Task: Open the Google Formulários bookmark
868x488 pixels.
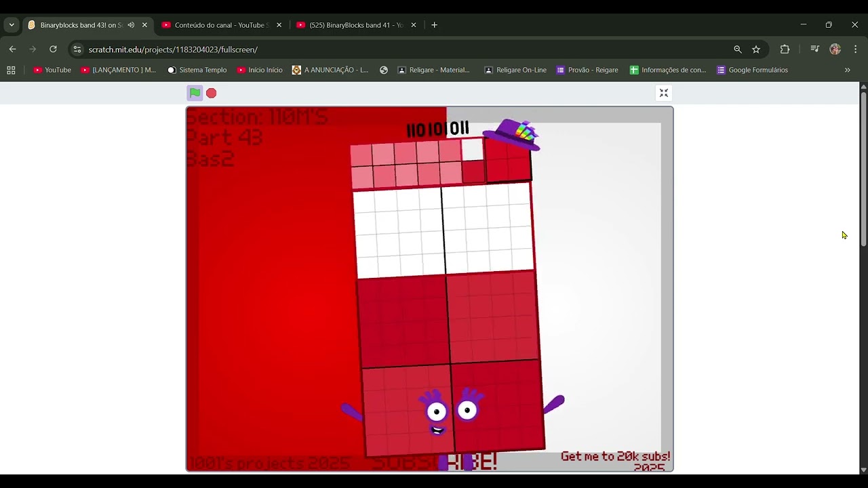Action: pos(753,70)
